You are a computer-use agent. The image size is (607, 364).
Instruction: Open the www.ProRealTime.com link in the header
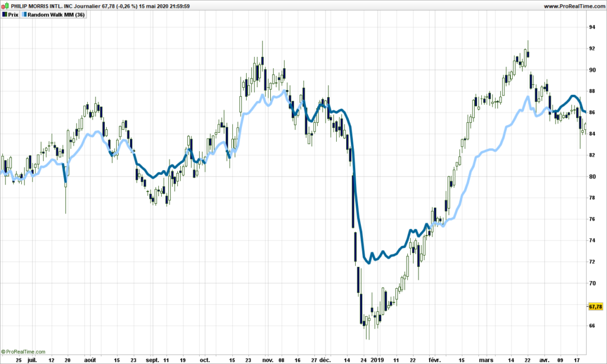(574, 6)
